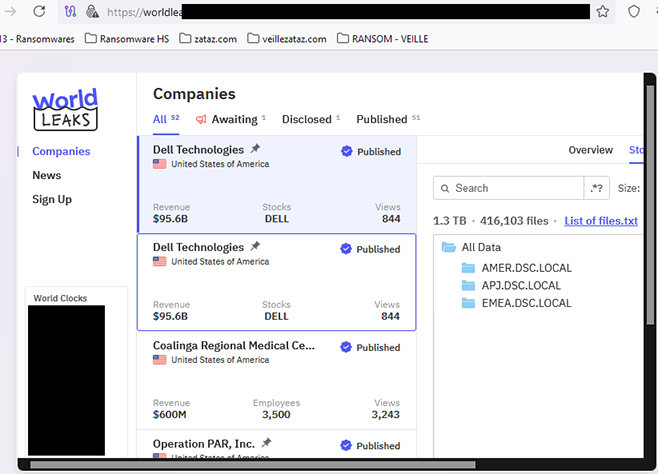
Task: Go to Companies in sidebar
Action: (x=61, y=151)
